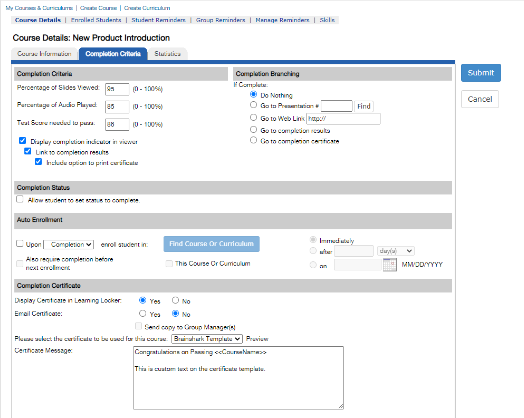This screenshot has width=524, height=418.
Task: Open the Create Course link
Action: point(98,8)
